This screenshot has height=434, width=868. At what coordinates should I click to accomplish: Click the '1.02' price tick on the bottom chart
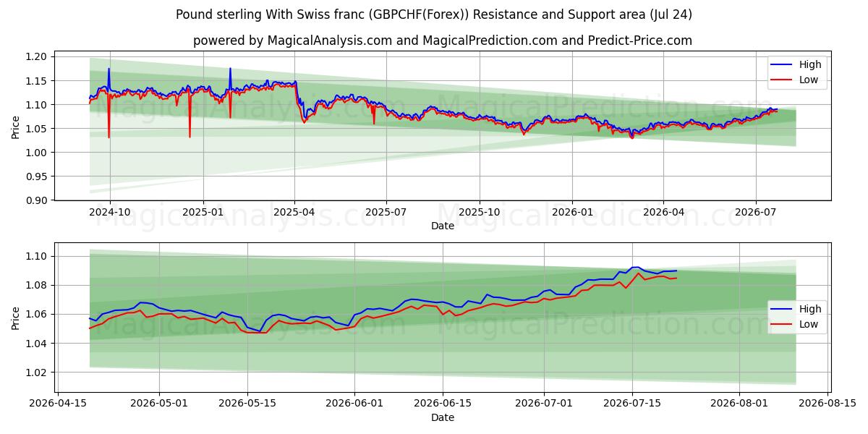tap(38, 373)
